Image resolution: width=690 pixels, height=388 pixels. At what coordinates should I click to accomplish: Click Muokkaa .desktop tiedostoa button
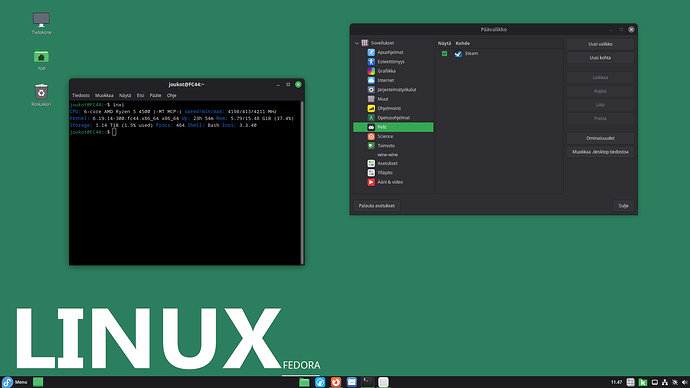click(x=600, y=152)
